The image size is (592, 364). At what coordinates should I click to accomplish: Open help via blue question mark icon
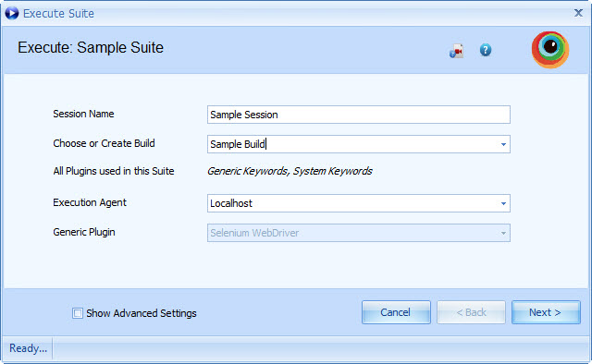coord(486,50)
